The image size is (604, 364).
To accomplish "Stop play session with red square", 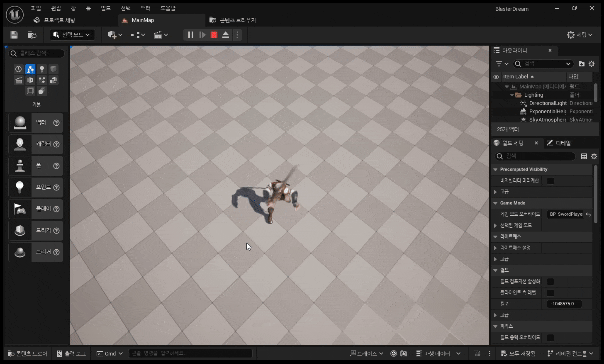I will pyautogui.click(x=214, y=35).
